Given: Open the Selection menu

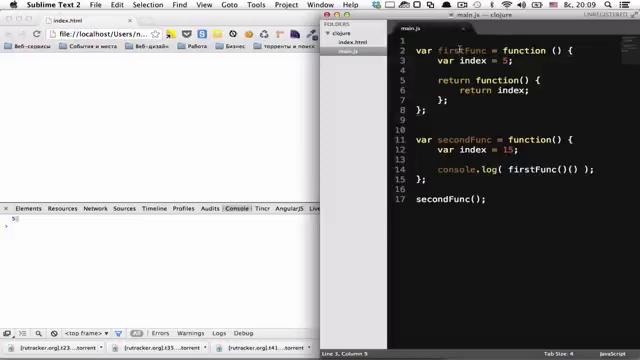Looking at the screenshot, I should 148,5.
